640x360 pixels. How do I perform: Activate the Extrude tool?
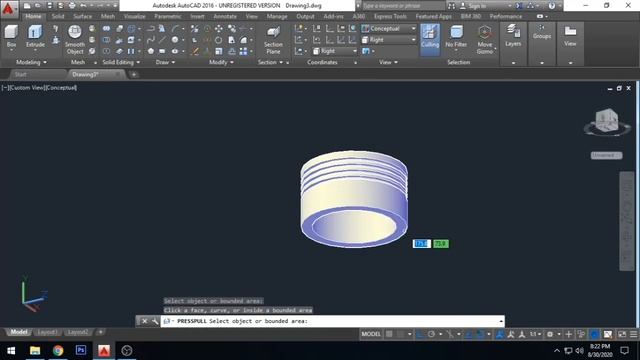(x=35, y=37)
